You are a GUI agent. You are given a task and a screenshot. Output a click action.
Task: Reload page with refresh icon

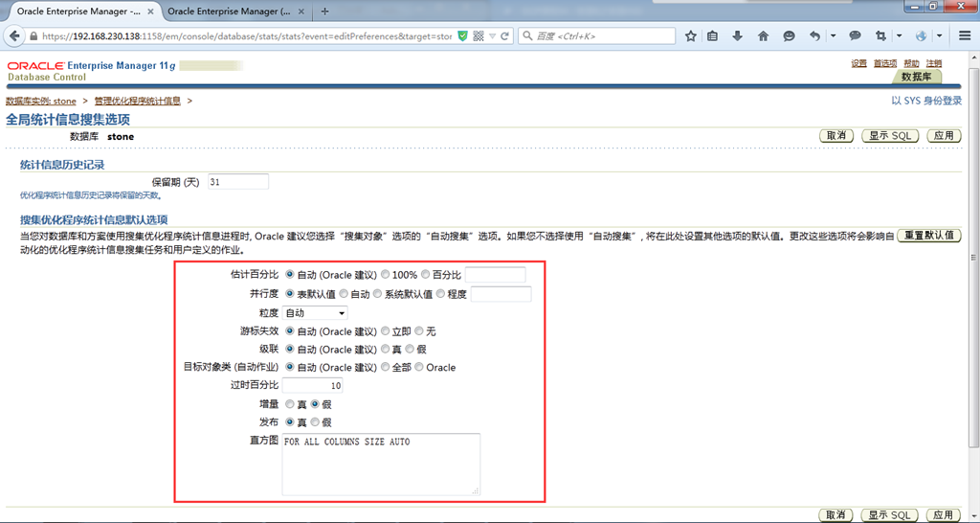[504, 36]
